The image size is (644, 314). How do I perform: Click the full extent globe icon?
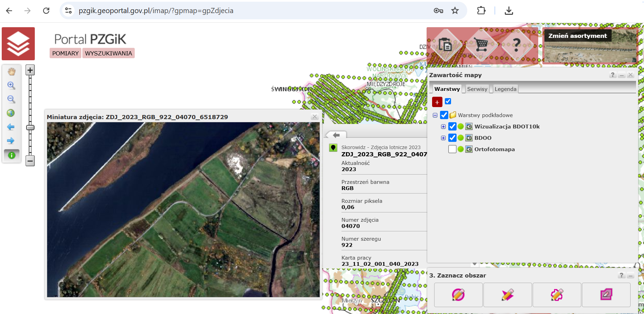click(11, 113)
